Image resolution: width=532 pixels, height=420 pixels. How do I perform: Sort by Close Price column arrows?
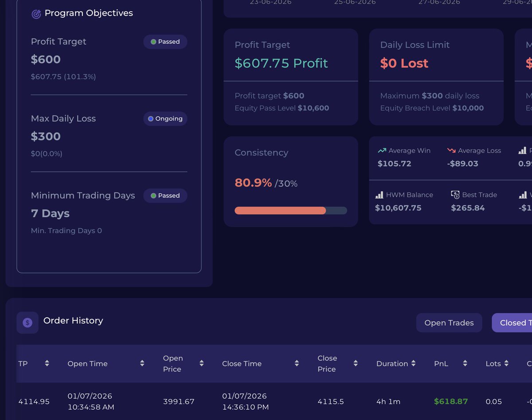[356, 364]
